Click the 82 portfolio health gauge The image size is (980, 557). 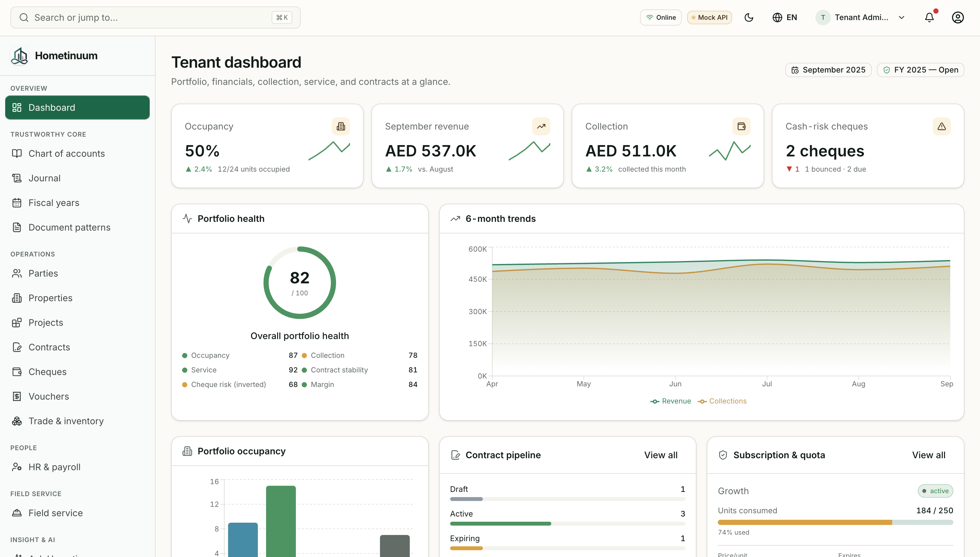pos(300,283)
